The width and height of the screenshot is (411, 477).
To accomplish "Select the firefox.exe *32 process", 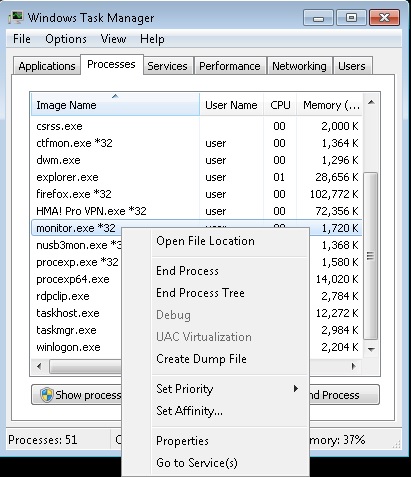I will coord(197,194).
